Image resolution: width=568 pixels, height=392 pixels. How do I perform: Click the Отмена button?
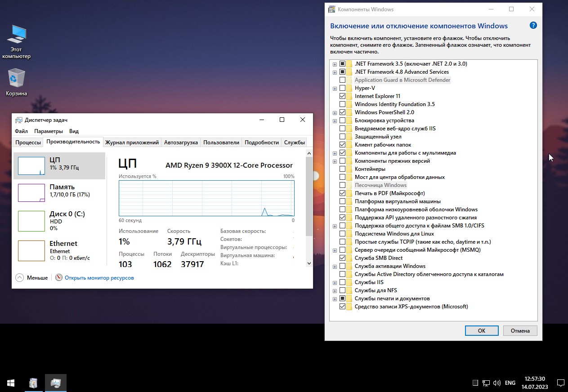(520, 330)
